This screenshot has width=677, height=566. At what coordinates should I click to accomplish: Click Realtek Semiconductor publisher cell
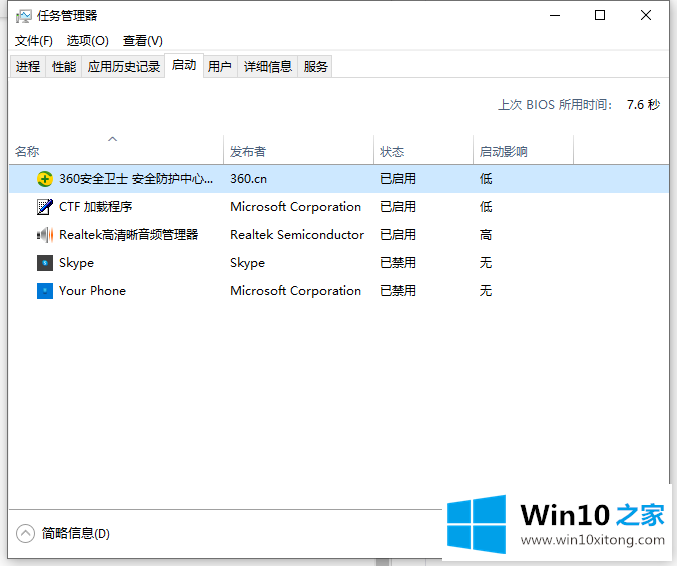tap(297, 235)
